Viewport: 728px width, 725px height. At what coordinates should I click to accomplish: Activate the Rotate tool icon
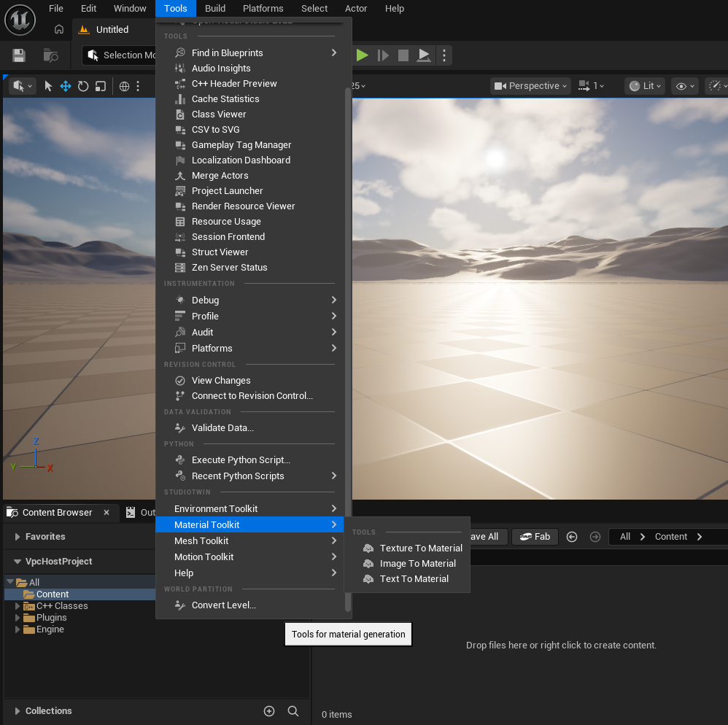(x=83, y=86)
